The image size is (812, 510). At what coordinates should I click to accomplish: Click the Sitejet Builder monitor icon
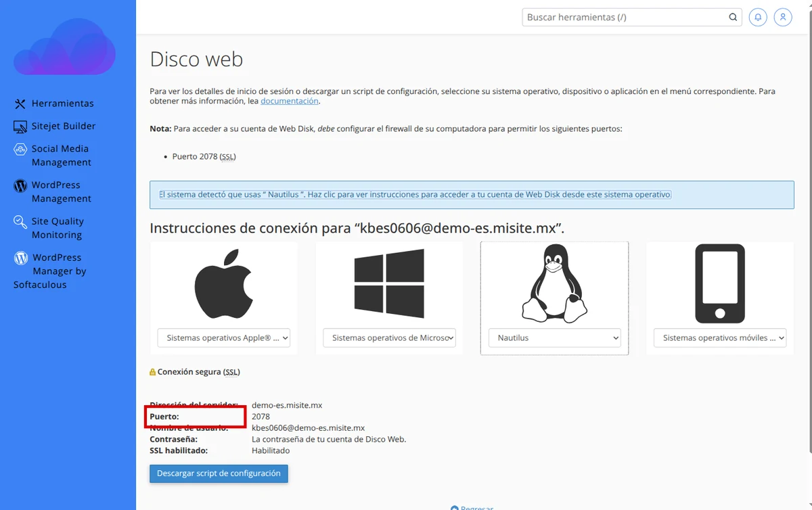pyautogui.click(x=20, y=126)
